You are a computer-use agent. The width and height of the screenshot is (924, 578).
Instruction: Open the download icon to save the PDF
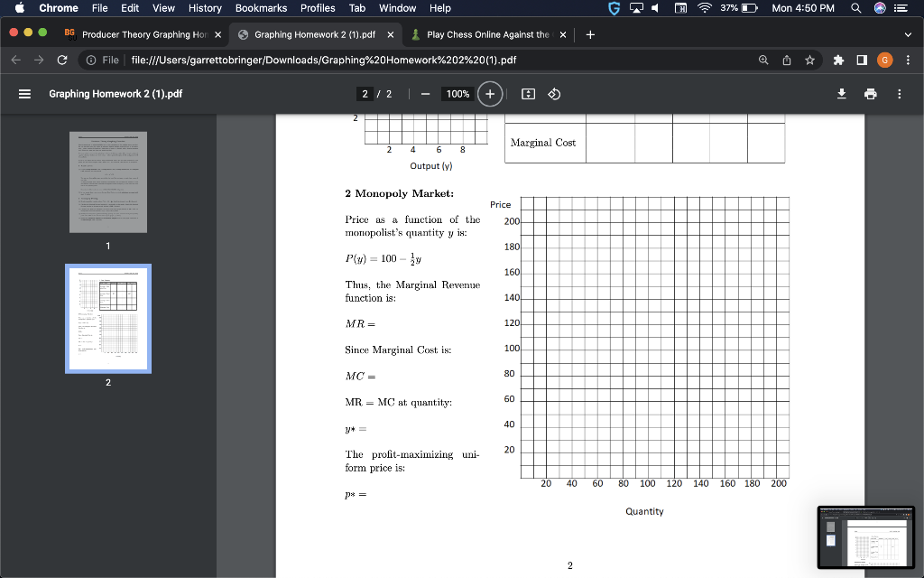tap(842, 94)
